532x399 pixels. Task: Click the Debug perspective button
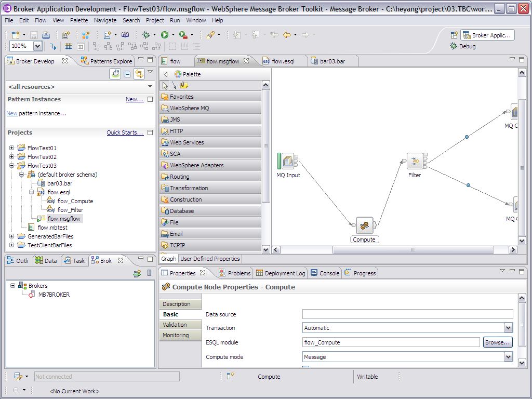[463, 46]
